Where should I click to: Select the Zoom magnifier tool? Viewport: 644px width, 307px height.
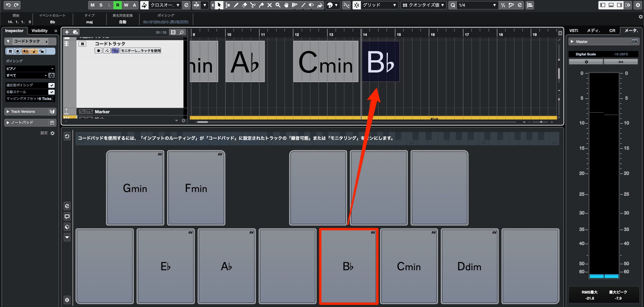[x=278, y=5]
